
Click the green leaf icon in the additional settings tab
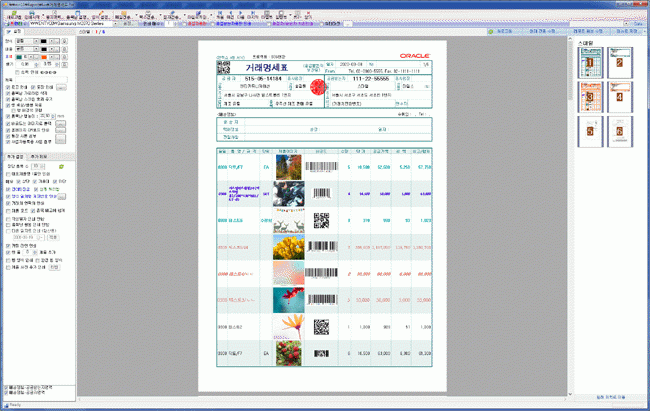pos(61,166)
